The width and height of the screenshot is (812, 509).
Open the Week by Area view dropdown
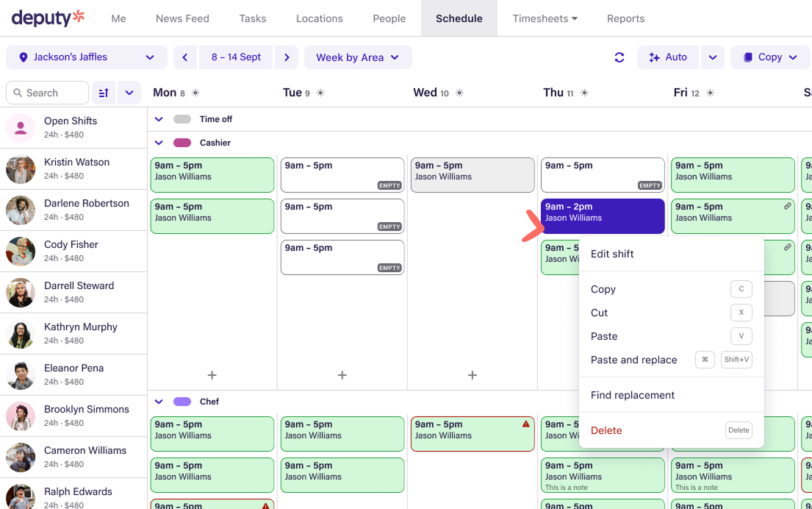[x=357, y=57]
